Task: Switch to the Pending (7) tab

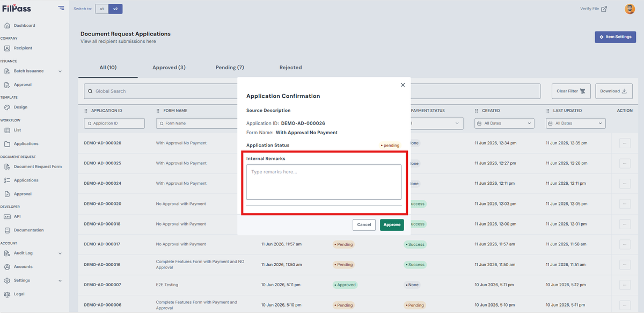Action: (x=230, y=68)
